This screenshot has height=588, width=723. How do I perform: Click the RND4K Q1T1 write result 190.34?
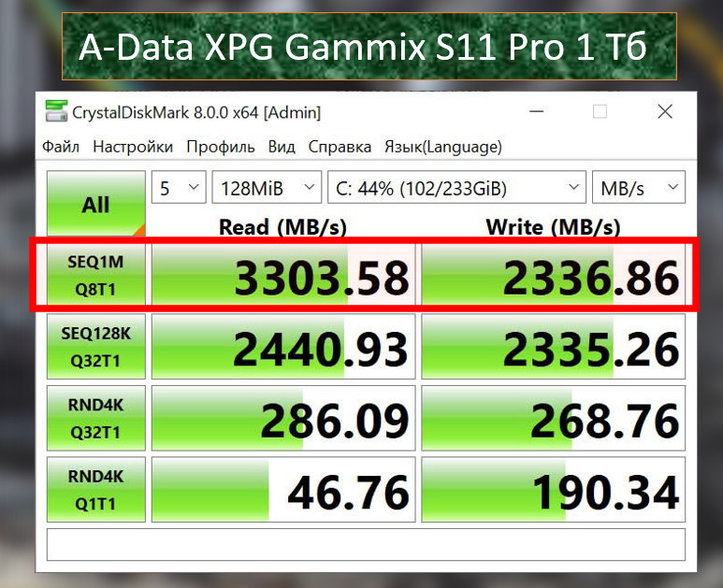click(554, 490)
